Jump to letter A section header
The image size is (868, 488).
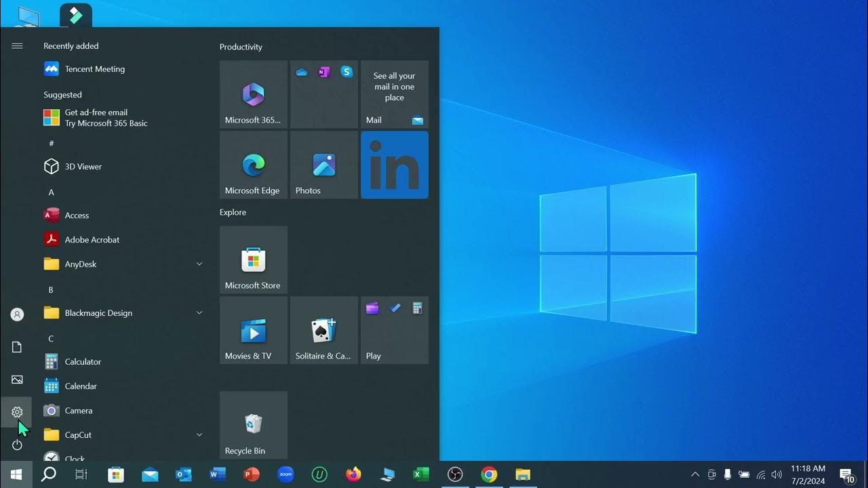(51, 192)
